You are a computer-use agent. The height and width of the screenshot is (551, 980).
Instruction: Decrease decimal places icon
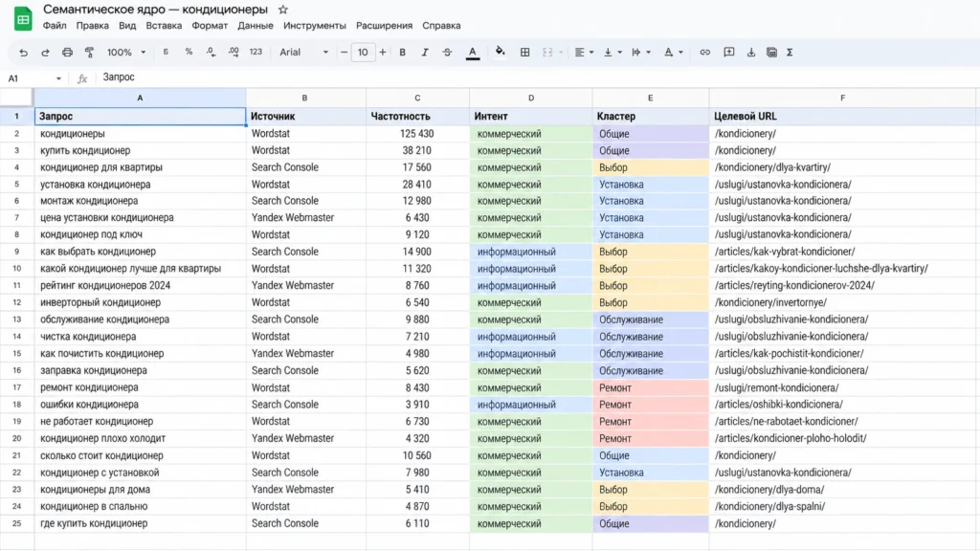[x=212, y=53]
